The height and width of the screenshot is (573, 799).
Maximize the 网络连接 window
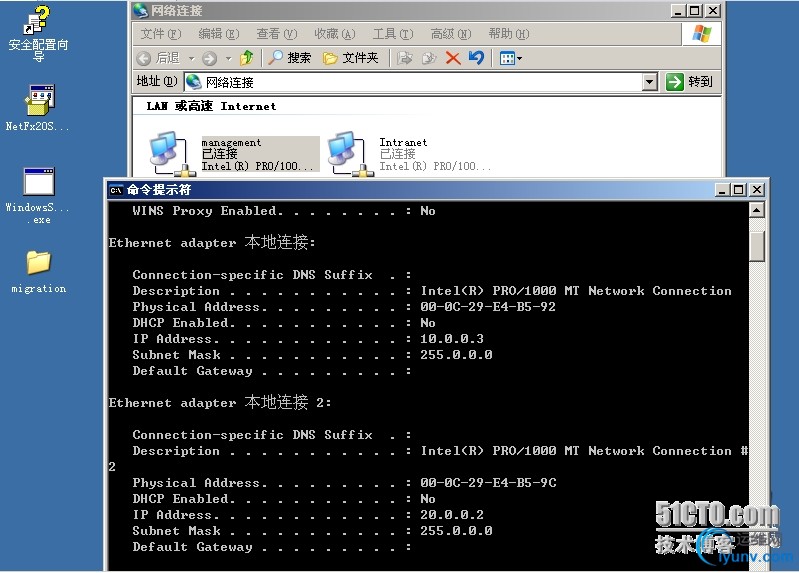click(x=695, y=11)
